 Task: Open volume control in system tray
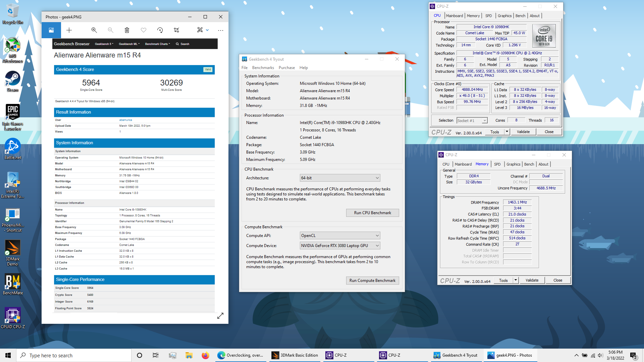(x=600, y=355)
